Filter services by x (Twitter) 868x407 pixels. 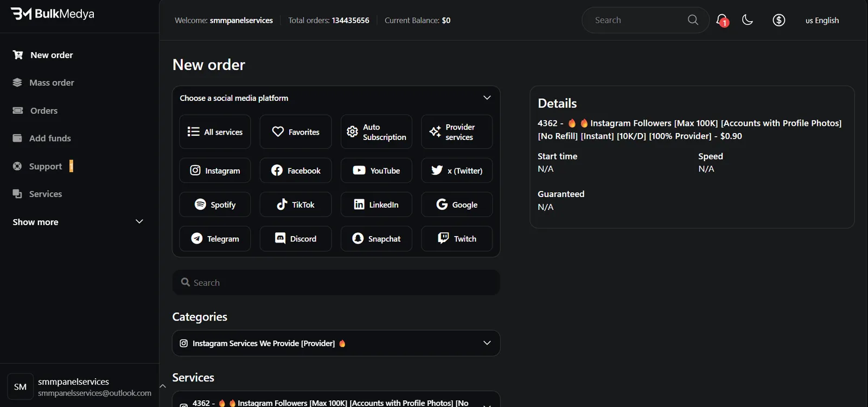click(457, 170)
